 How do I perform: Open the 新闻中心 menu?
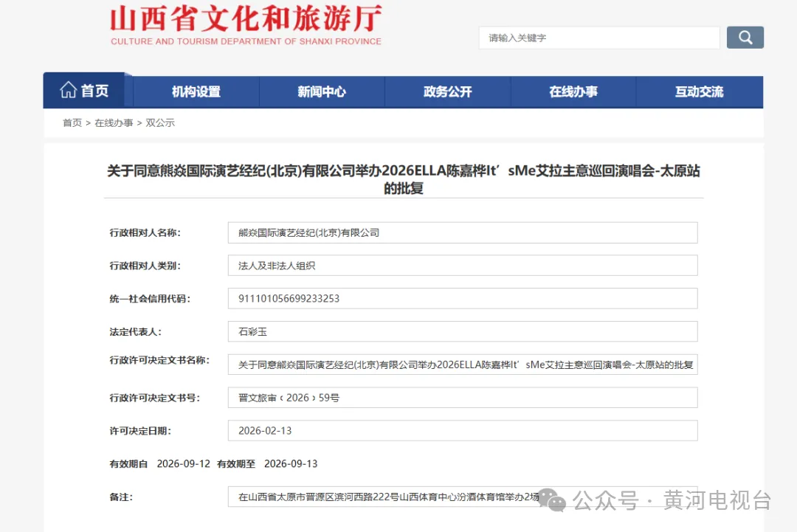tap(322, 92)
